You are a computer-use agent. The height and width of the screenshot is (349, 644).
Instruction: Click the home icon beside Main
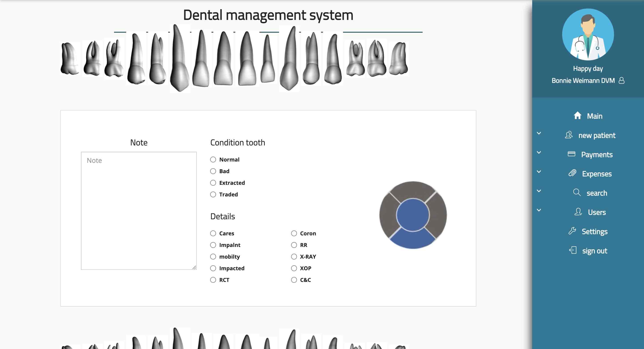(577, 116)
